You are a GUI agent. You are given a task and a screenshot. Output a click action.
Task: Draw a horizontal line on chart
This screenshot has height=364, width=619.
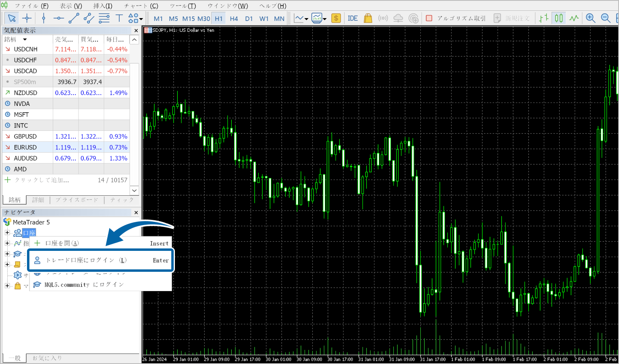click(x=58, y=18)
